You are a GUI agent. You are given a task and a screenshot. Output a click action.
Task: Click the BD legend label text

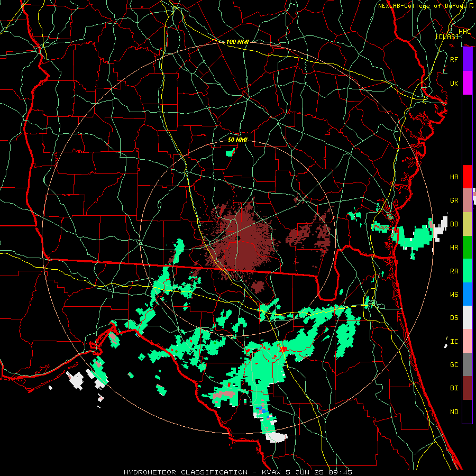(x=454, y=224)
